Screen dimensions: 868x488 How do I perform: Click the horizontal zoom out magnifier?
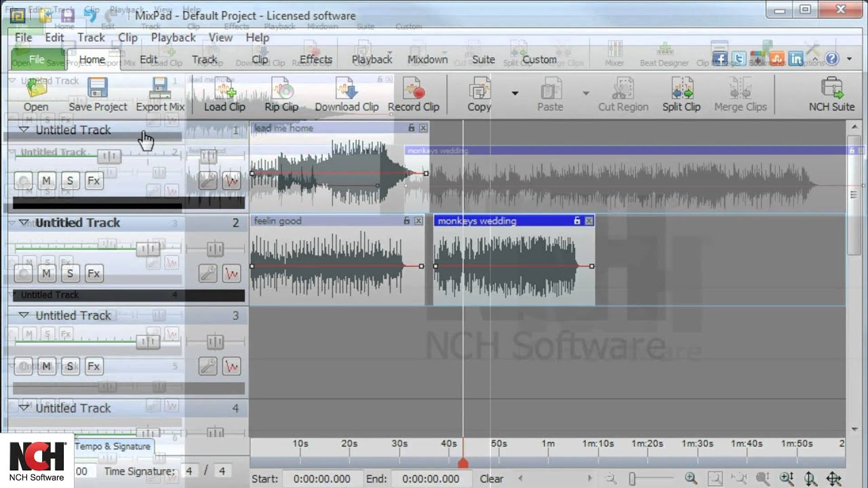coord(610,479)
